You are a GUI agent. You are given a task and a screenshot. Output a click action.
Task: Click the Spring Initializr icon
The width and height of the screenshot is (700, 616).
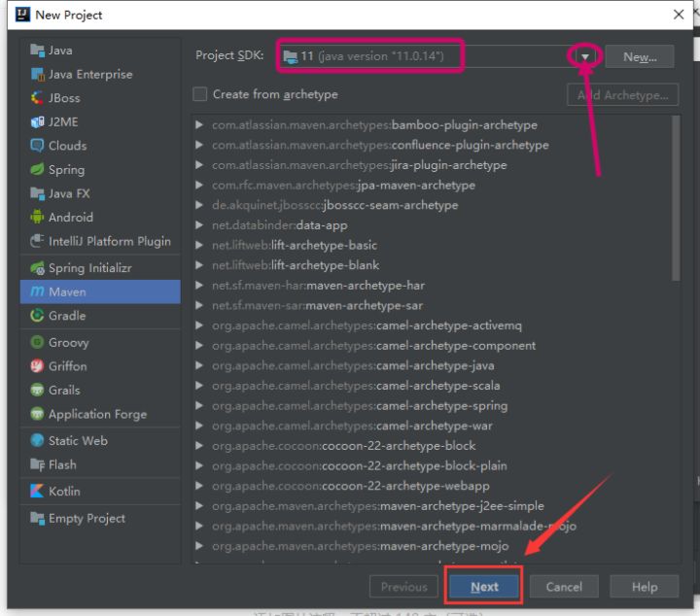coord(38,268)
